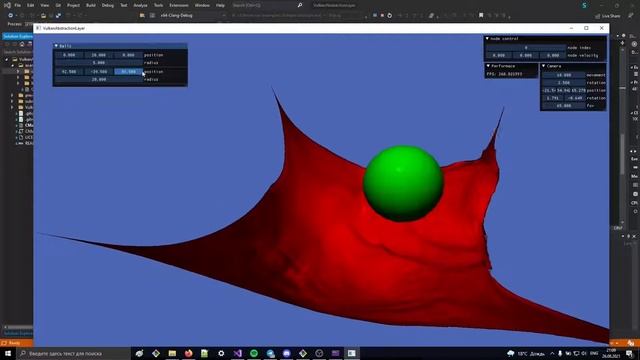Select the second ball's 42.500 position field
This screenshot has height=360, width=640.
(x=69, y=71)
